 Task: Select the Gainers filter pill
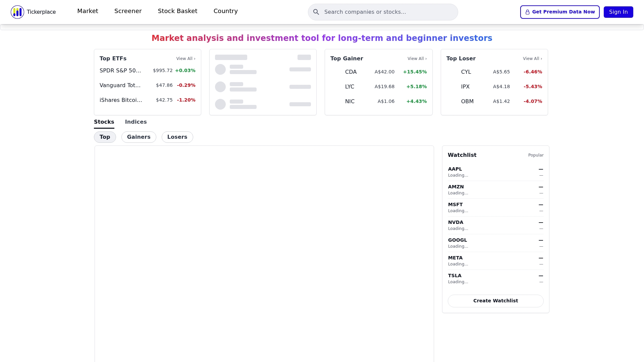tap(139, 137)
